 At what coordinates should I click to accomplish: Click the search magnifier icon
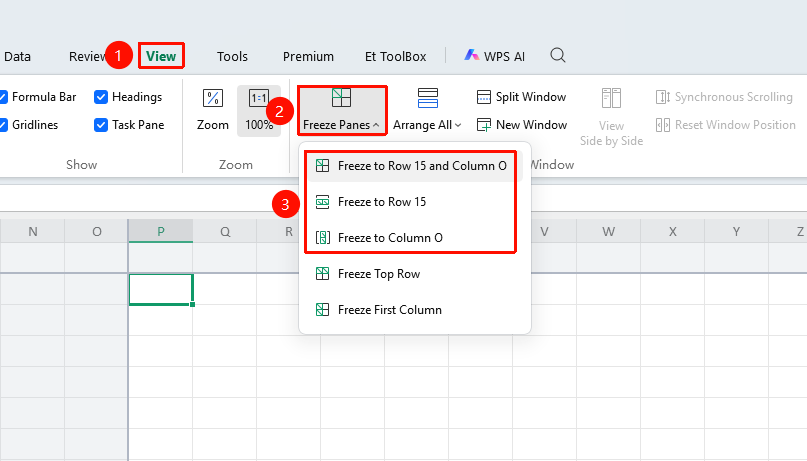click(x=558, y=55)
